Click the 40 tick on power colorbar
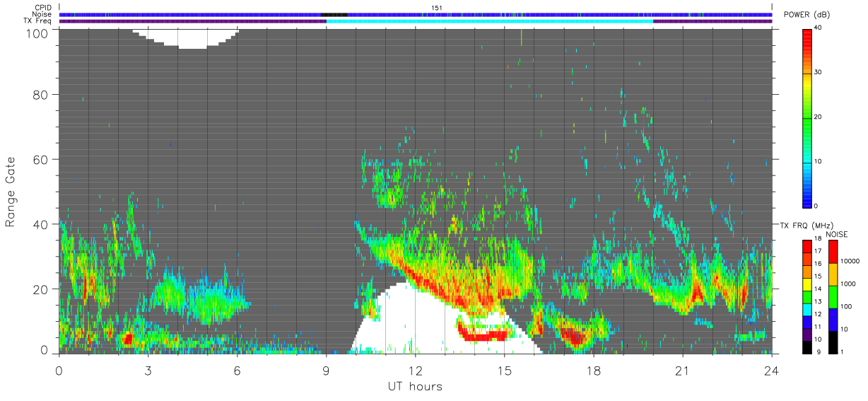The image size is (868, 401). click(817, 28)
